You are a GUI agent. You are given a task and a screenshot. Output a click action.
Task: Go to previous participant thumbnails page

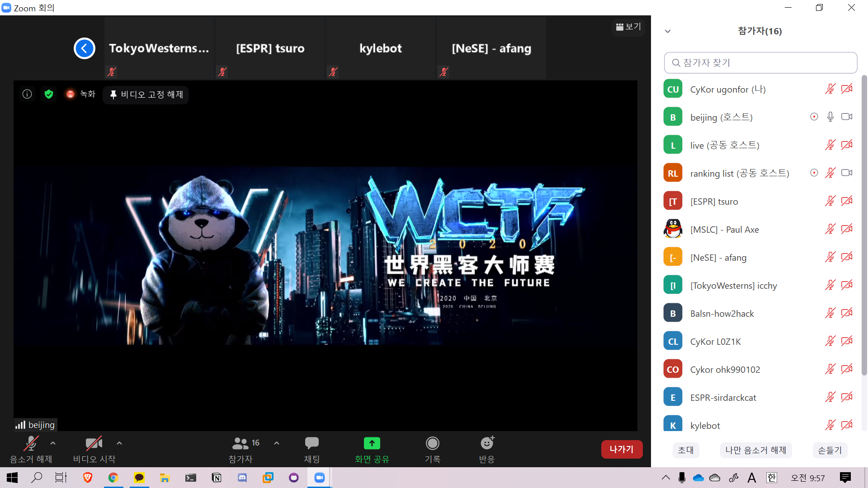tap(85, 48)
